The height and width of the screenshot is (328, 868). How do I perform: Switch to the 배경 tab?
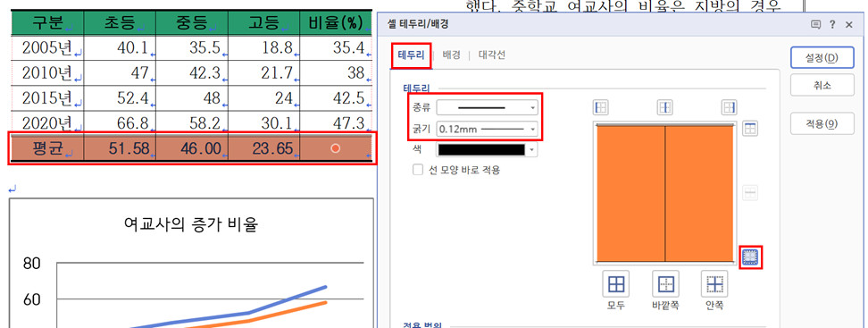click(451, 55)
